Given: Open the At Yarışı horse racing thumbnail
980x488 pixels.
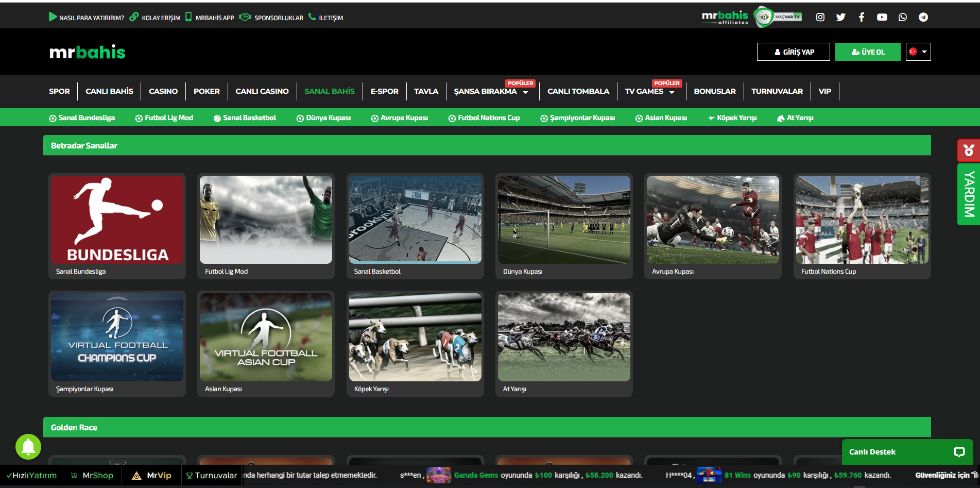Looking at the screenshot, I should pyautogui.click(x=564, y=338).
